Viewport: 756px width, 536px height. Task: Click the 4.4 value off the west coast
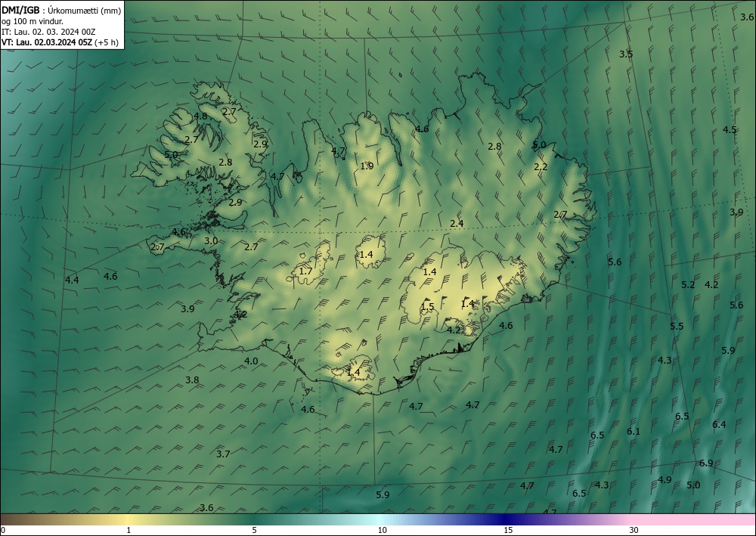tap(72, 280)
